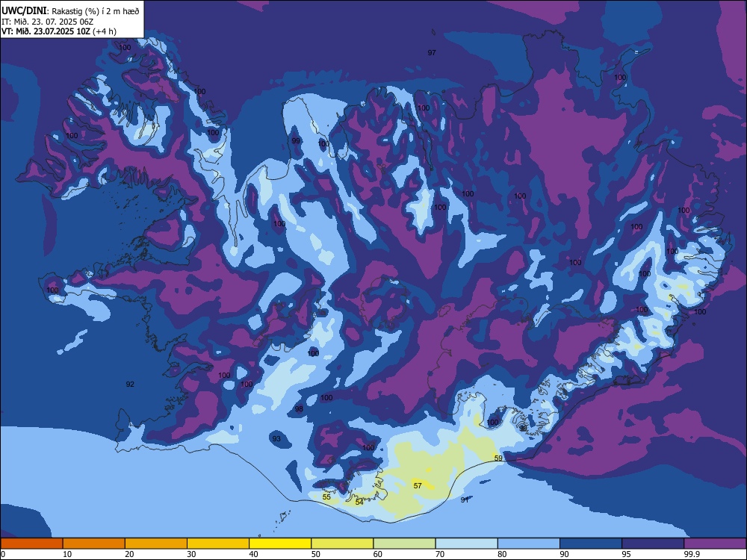Image resolution: width=747 pixels, height=560 pixels.
Task: Click the "91" humidity value offshore
Action: [465, 500]
